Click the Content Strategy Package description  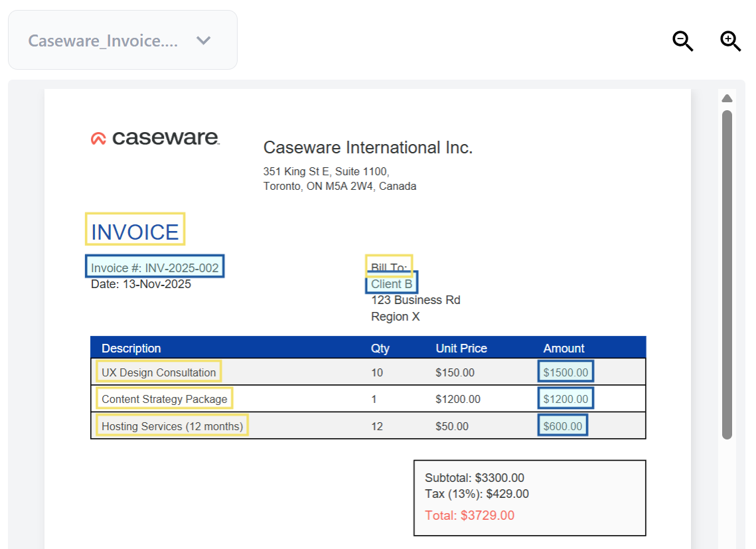[164, 398]
